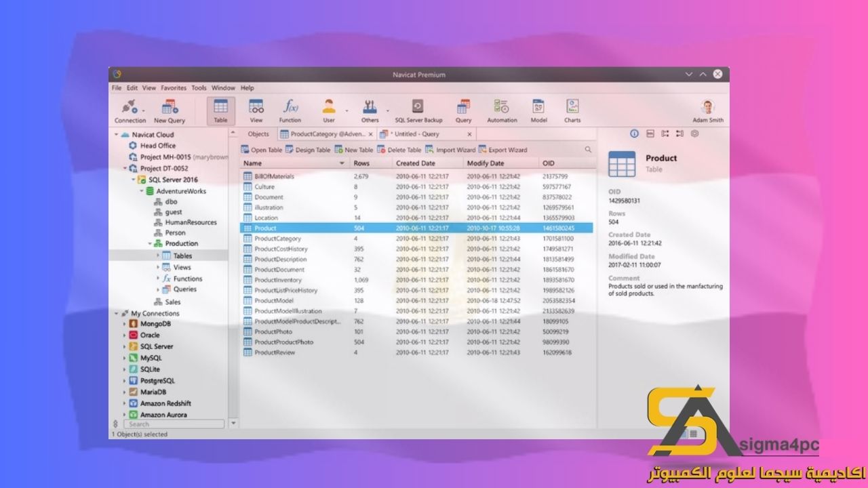
Task: Select the HumanResources schema
Action: [191, 222]
